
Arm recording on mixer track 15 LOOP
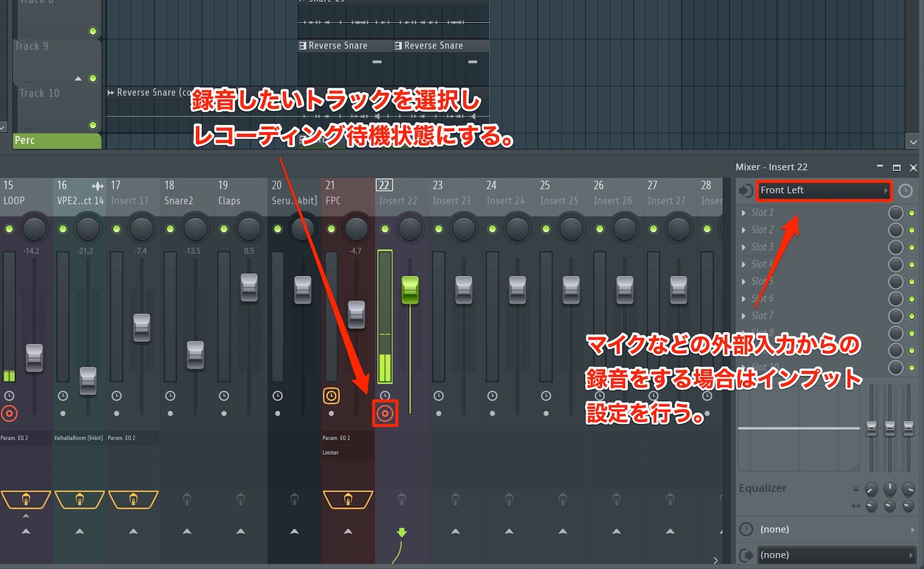(x=9, y=413)
